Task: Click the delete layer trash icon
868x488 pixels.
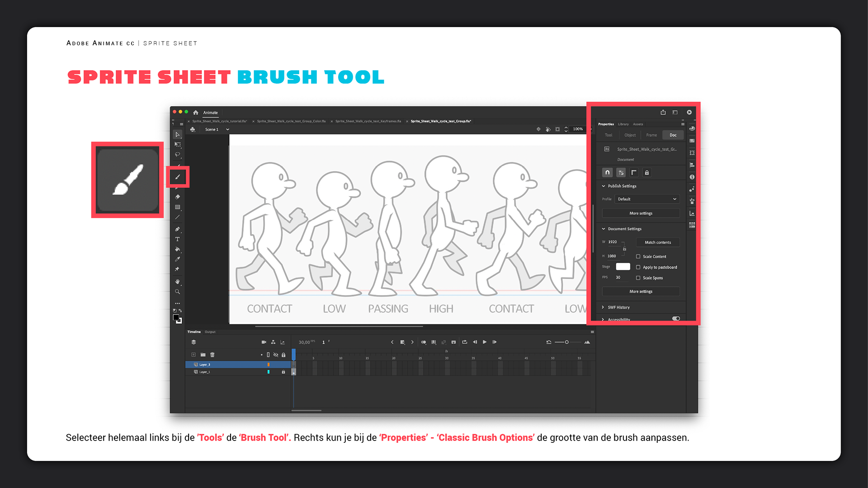Action: 212,355
